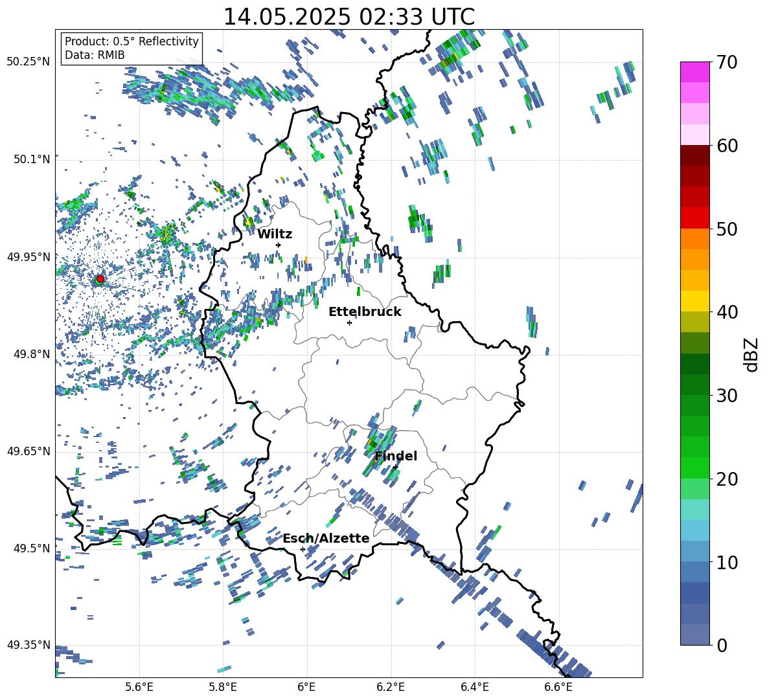Click the 6.6°E longitude label
The image size is (767, 700).
pyautogui.click(x=558, y=687)
